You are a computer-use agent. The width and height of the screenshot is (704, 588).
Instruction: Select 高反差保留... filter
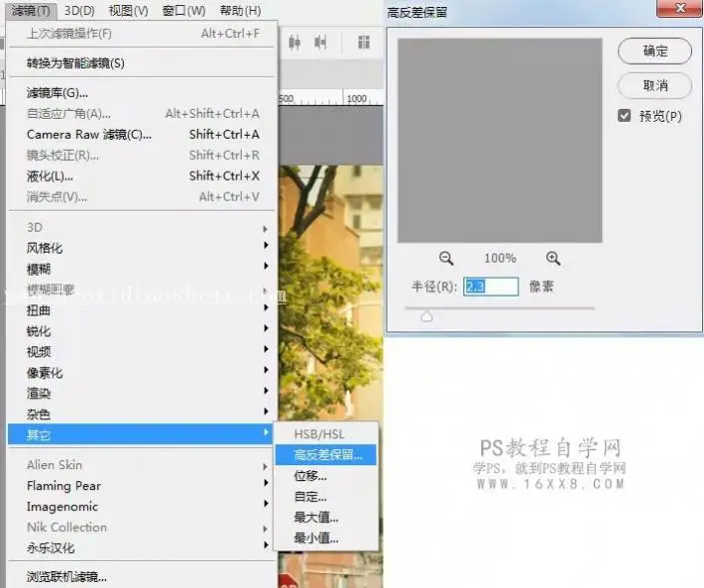326,454
